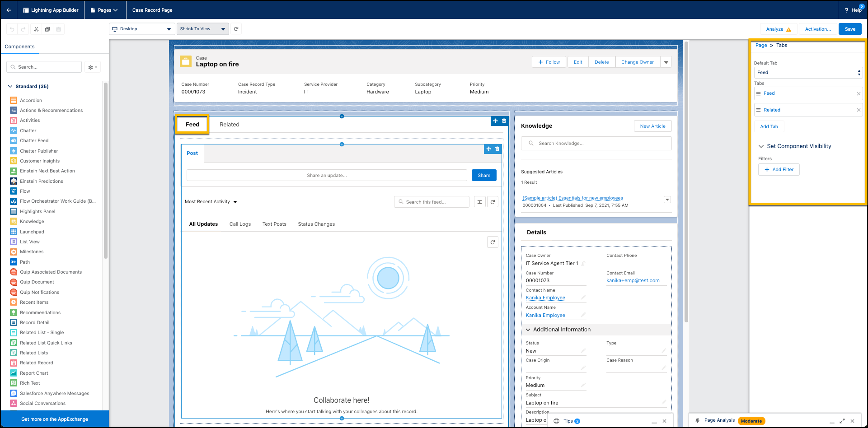This screenshot has width=868, height=428.
Task: Remove the Related tab using its X icon
Action: click(859, 110)
